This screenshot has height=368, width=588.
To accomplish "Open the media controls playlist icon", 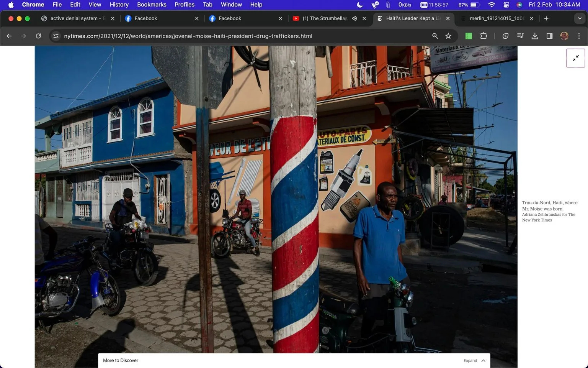I will coord(520,36).
